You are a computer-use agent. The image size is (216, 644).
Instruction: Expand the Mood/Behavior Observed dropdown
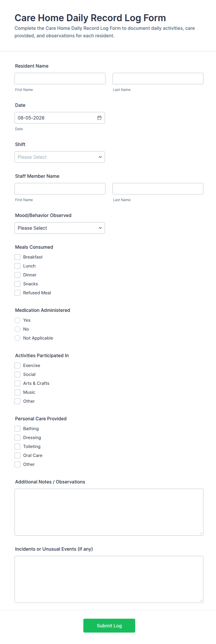pos(60,228)
